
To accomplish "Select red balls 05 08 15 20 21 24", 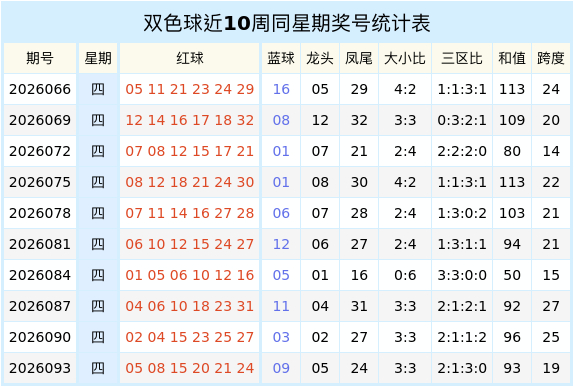I will point(189,368).
